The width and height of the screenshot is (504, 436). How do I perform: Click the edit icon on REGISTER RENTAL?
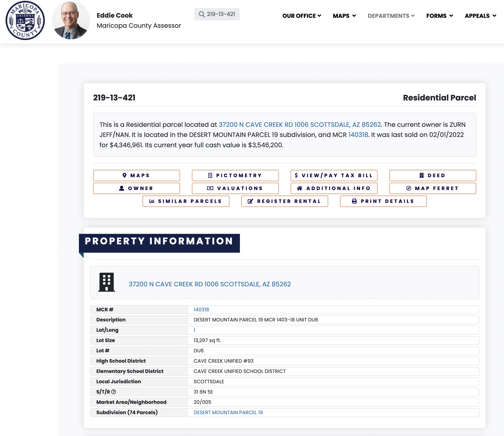click(x=250, y=201)
